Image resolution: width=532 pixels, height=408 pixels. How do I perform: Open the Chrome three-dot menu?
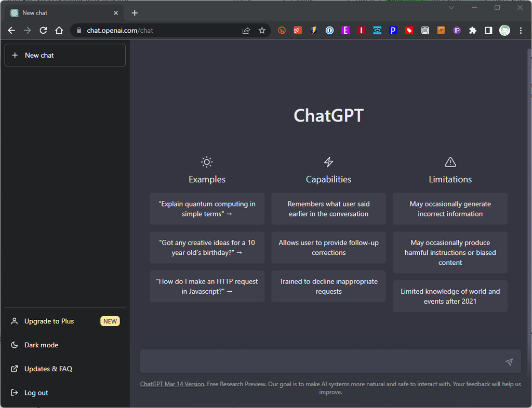pyautogui.click(x=521, y=30)
